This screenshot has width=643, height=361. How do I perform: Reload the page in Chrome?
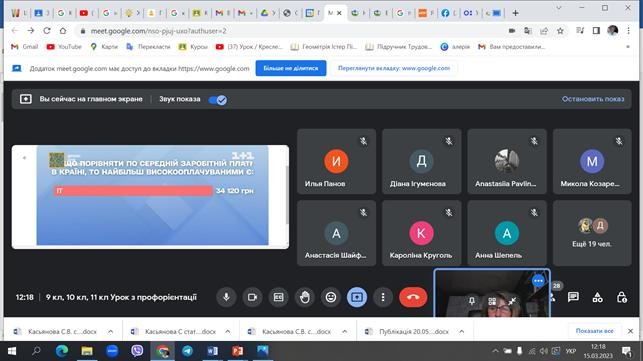point(47,31)
